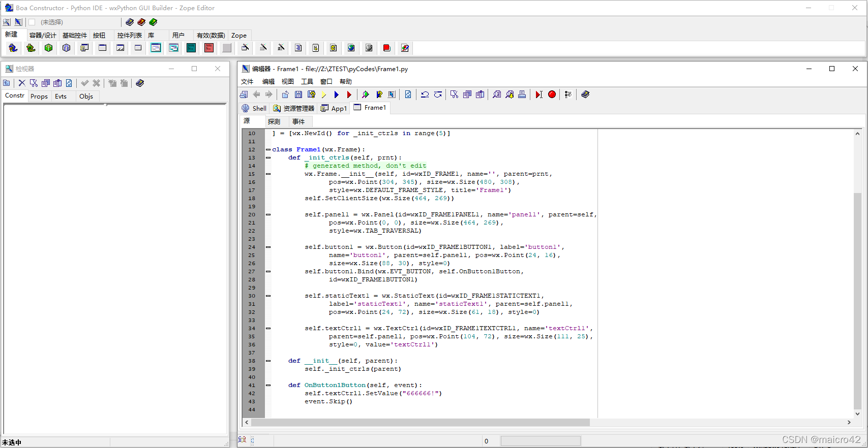868x448 pixels.
Task: Select the 基础控件 palette tab
Action: (x=75, y=35)
